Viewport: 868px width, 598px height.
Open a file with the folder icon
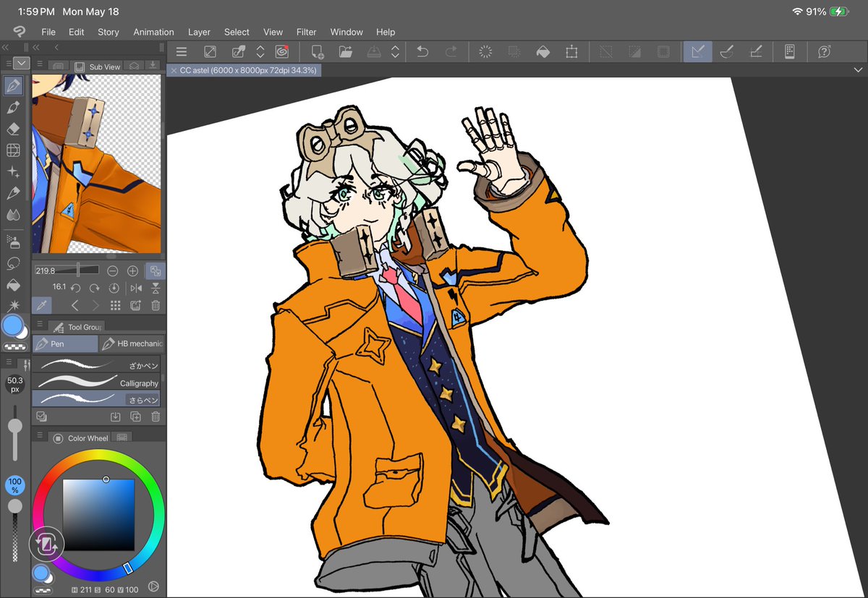click(x=345, y=51)
